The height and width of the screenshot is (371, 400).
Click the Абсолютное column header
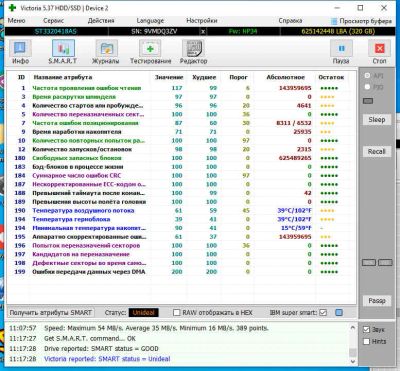tap(285, 77)
